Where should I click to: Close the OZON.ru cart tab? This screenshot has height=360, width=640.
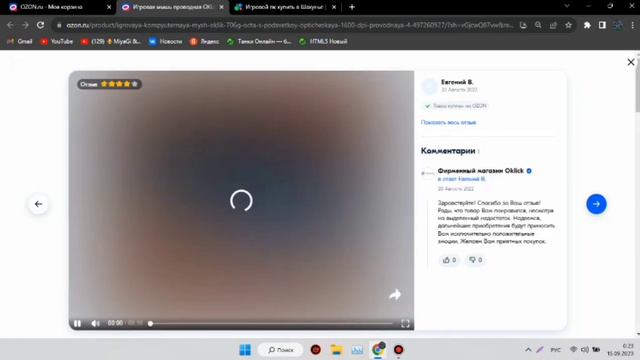tap(109, 7)
